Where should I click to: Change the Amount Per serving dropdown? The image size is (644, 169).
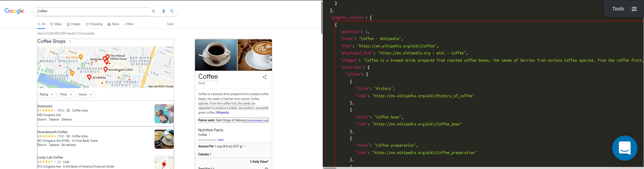click(x=230, y=146)
